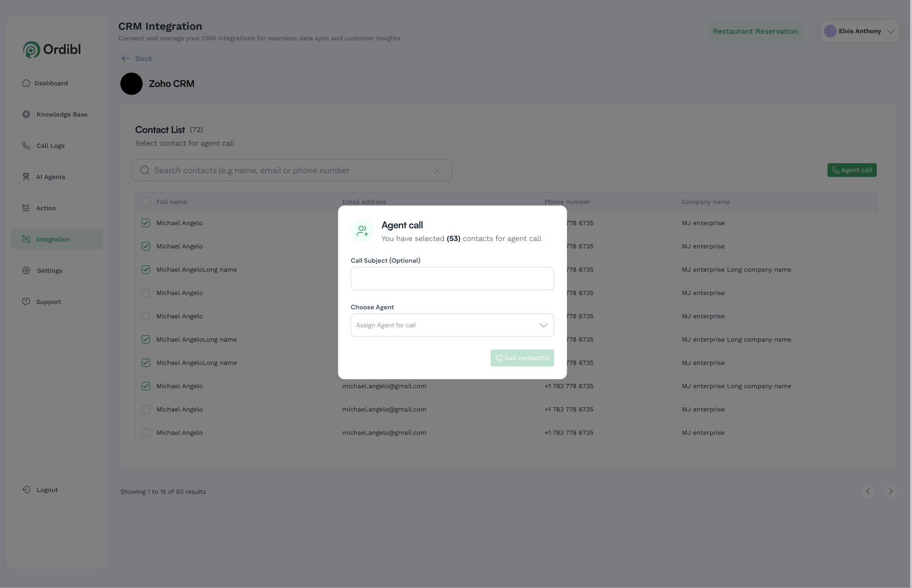Click the clear search X icon
This screenshot has width=912, height=588.
(437, 171)
